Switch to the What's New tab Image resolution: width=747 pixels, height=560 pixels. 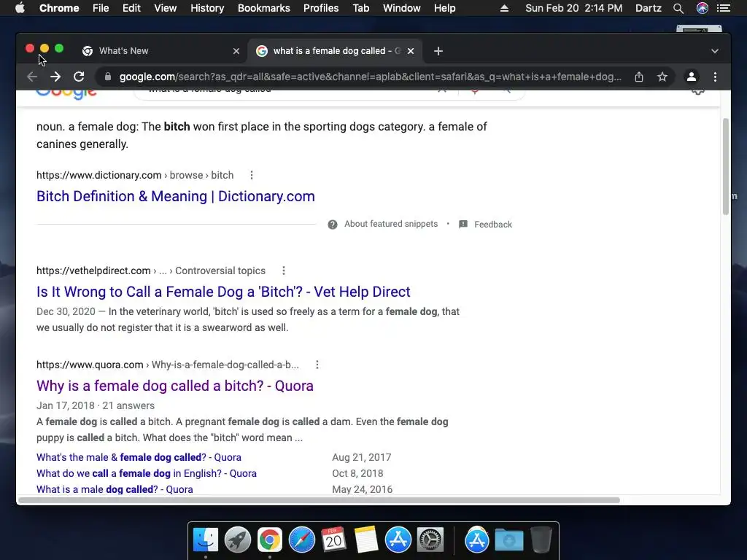point(160,51)
